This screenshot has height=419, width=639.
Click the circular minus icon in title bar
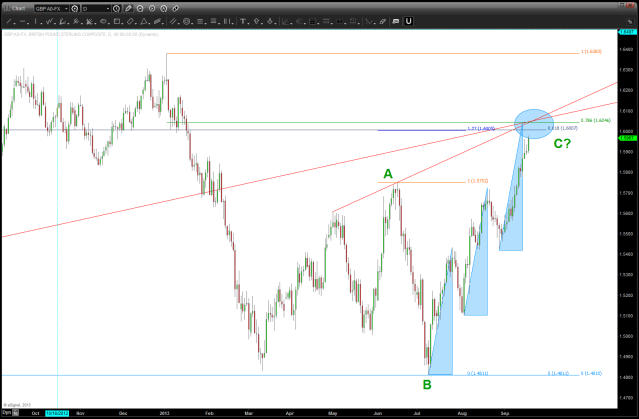coord(140,9)
